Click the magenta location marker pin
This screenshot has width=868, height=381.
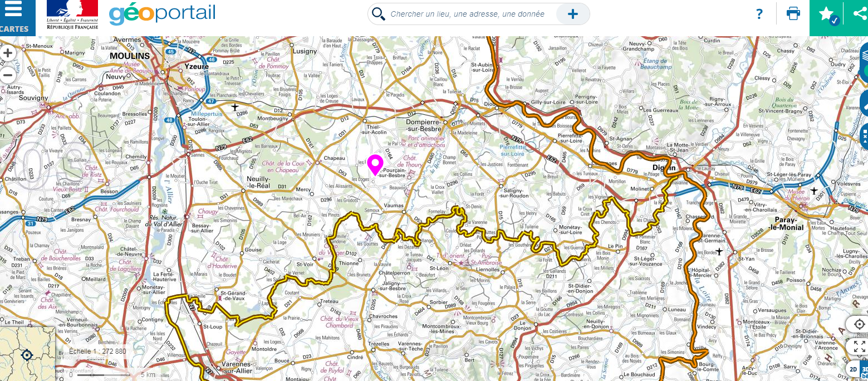(x=375, y=165)
